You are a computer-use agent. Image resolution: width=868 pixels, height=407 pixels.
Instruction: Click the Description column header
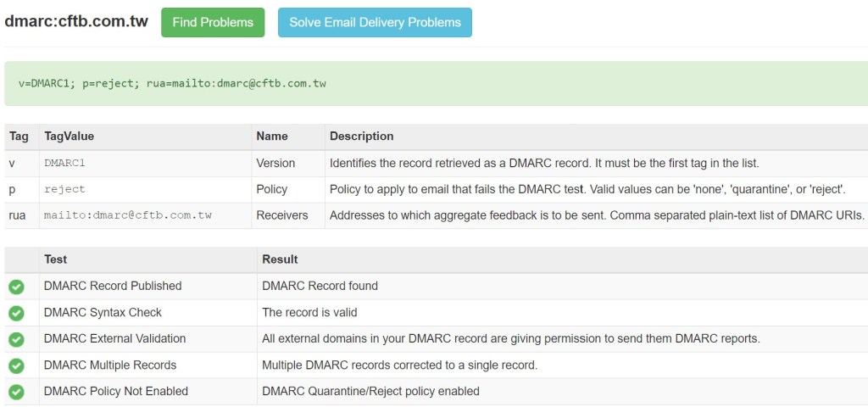click(x=361, y=136)
